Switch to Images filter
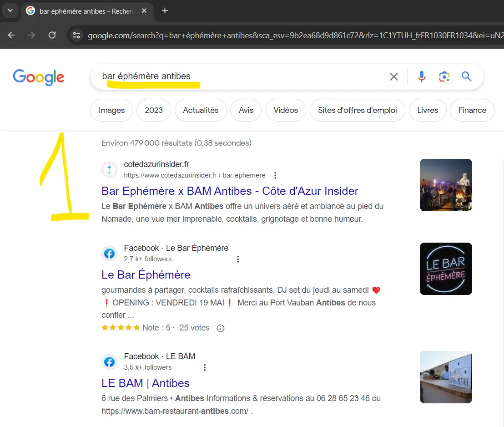This screenshot has height=427, width=504. click(111, 110)
